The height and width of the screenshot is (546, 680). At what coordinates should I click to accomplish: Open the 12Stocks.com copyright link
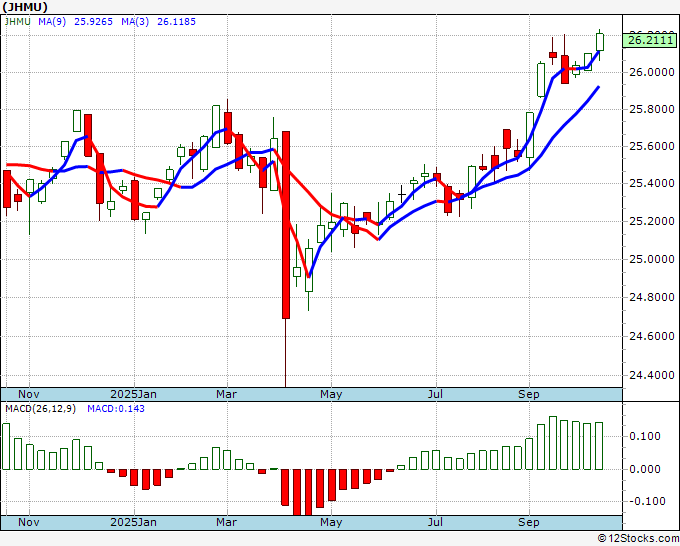point(638,539)
